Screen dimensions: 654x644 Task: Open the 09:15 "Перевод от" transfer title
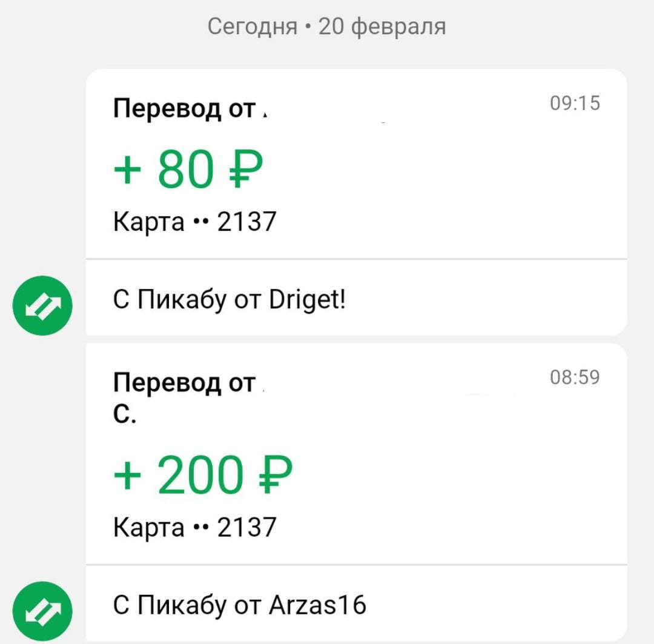(185, 110)
